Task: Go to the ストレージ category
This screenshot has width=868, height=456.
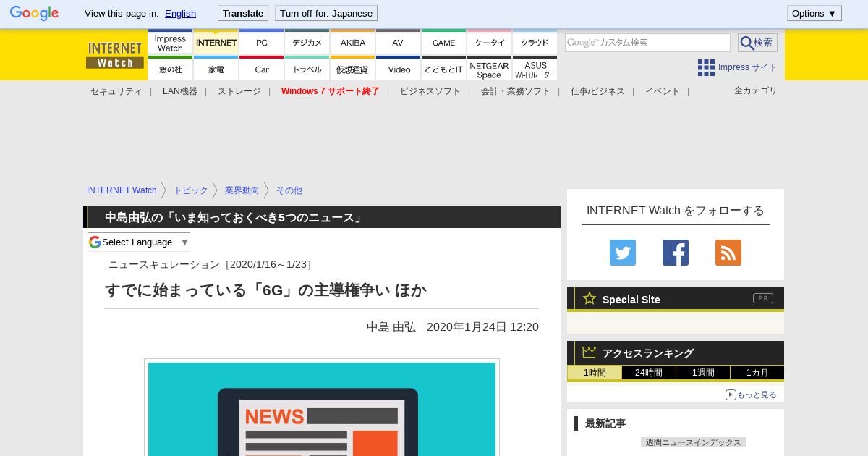Action: [x=239, y=91]
